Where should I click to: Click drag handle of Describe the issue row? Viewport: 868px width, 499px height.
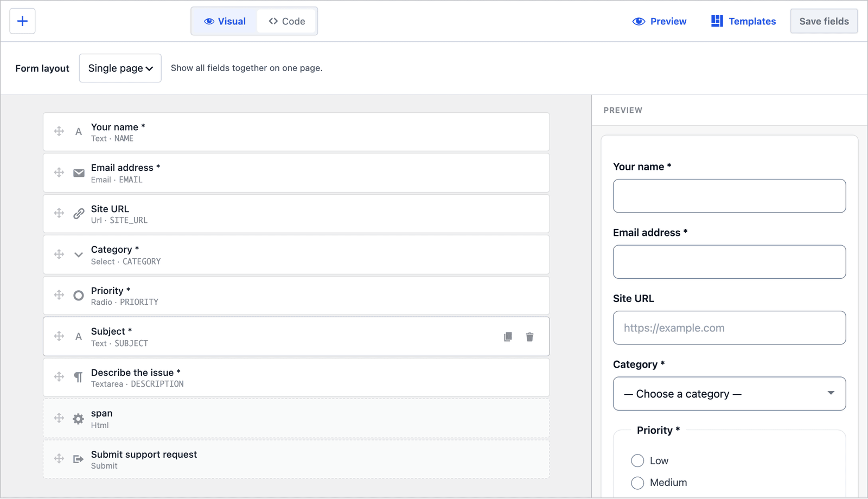[x=59, y=377]
